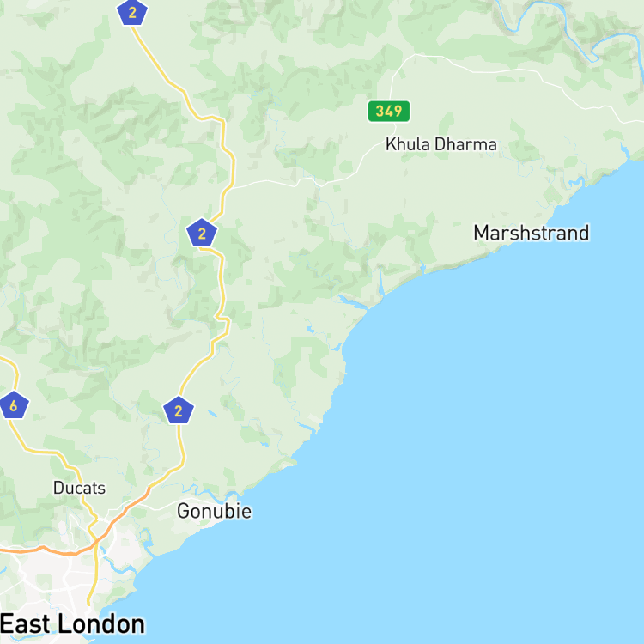Select the Khula Dharma place label
Viewport: 644px width, 644px height.
click(x=440, y=144)
